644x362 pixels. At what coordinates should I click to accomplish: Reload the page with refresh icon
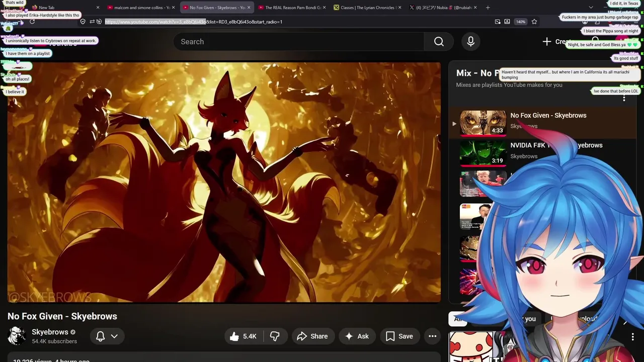coord(32,22)
